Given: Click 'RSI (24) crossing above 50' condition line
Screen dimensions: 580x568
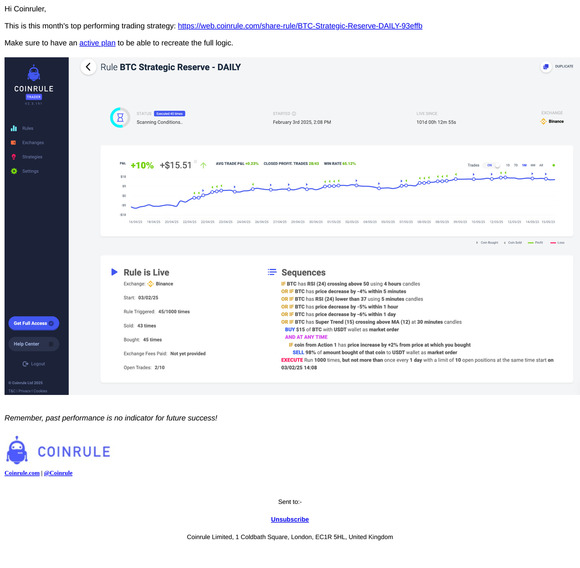Looking at the screenshot, I should tap(350, 284).
